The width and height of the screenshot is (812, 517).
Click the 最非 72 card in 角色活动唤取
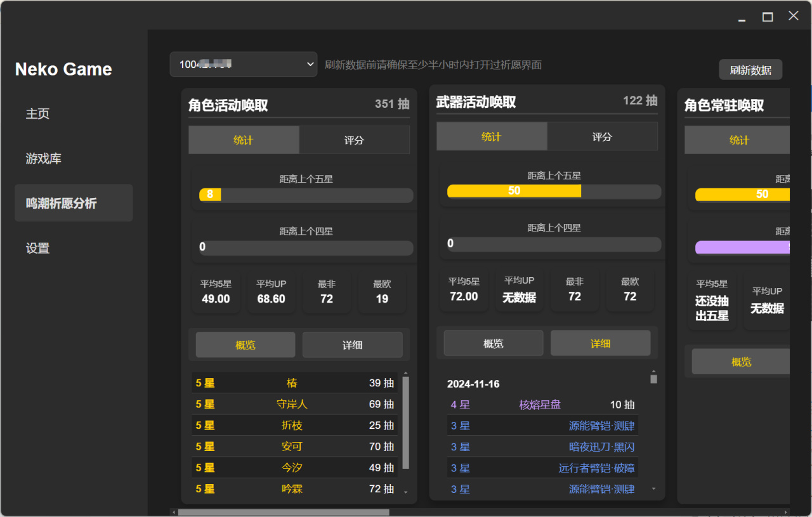(327, 292)
